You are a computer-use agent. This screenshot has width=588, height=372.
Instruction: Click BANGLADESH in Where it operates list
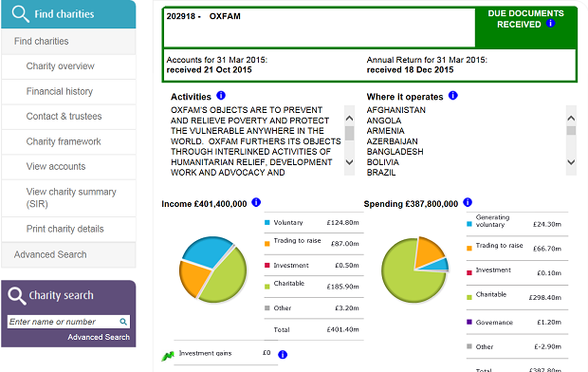[395, 152]
